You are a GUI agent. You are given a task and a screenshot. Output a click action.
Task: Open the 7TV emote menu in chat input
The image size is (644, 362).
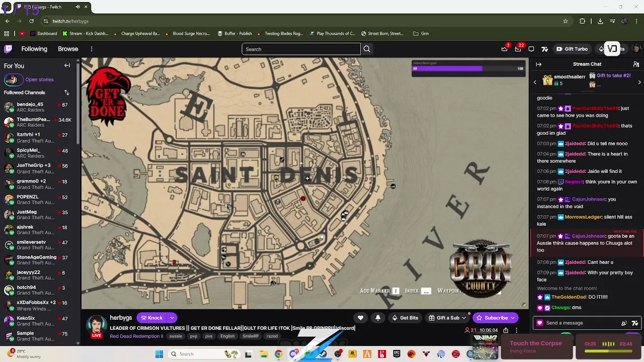(635, 323)
